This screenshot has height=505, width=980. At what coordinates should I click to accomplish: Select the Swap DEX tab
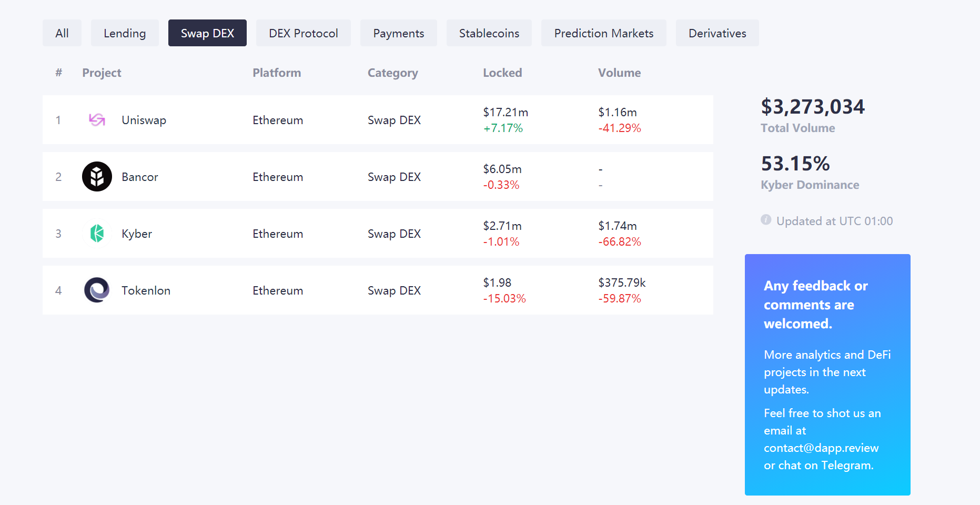207,33
